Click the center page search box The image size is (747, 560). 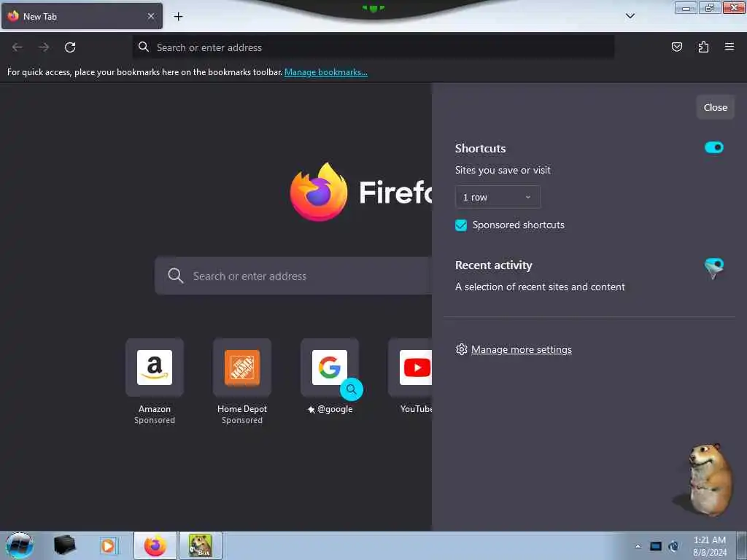coord(293,276)
